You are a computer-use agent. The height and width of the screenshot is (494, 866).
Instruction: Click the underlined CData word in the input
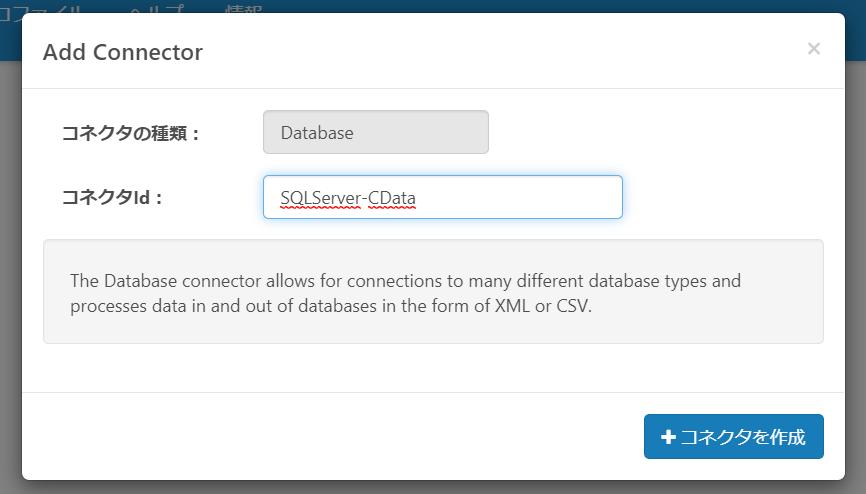392,198
